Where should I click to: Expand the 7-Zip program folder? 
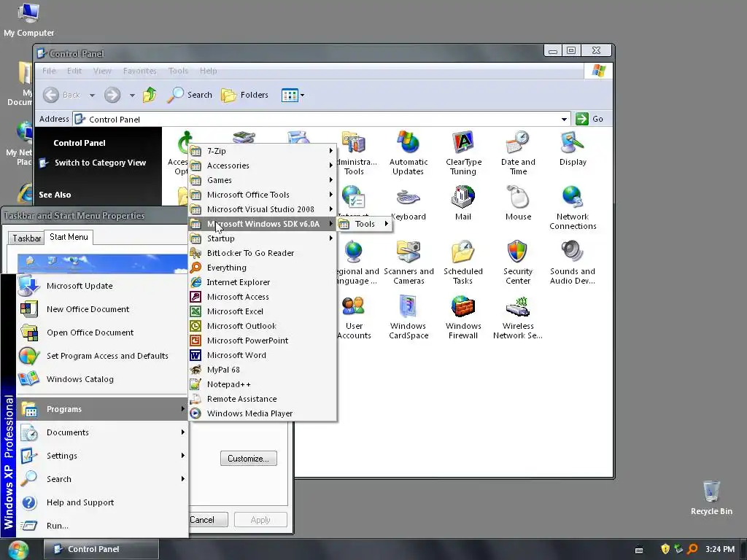click(x=263, y=151)
